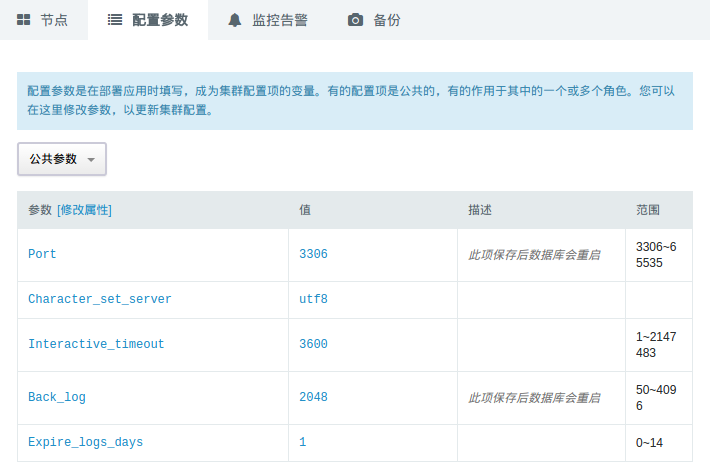This screenshot has width=710, height=462.
Task: Click the Character_set_server parameter
Action: coord(100,300)
